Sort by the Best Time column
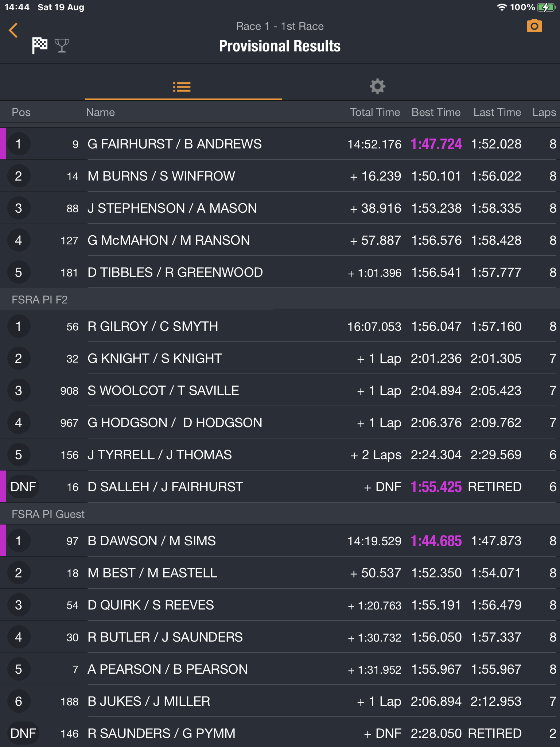Image resolution: width=560 pixels, height=747 pixels. (x=436, y=112)
